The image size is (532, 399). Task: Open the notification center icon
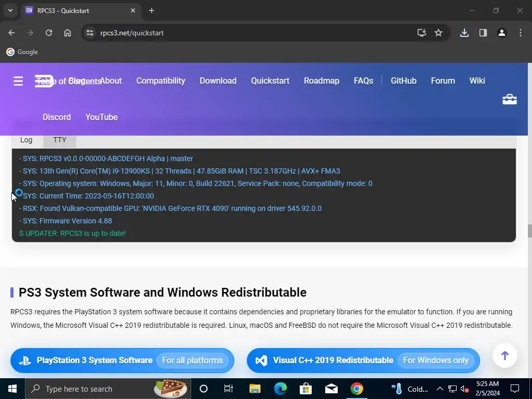click(515, 389)
